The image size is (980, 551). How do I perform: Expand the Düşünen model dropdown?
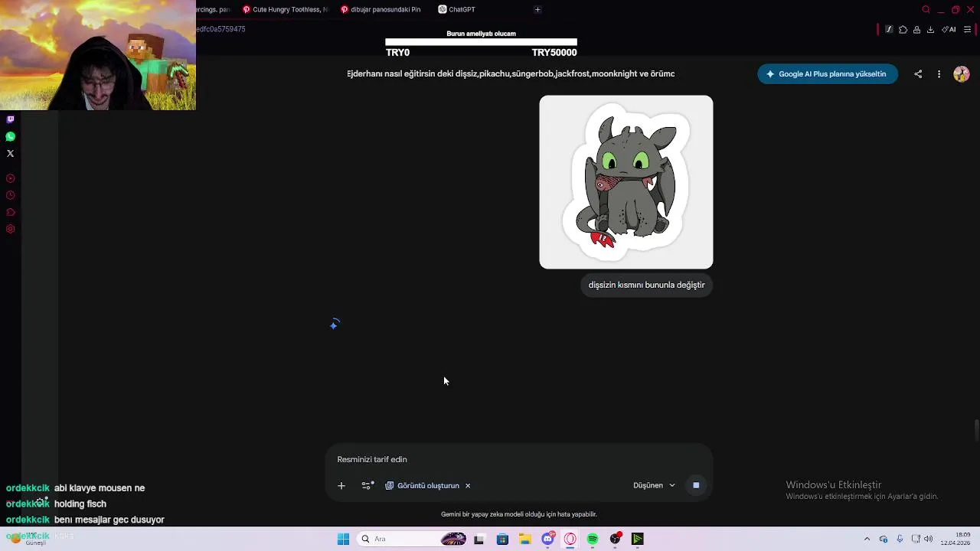[x=654, y=485]
